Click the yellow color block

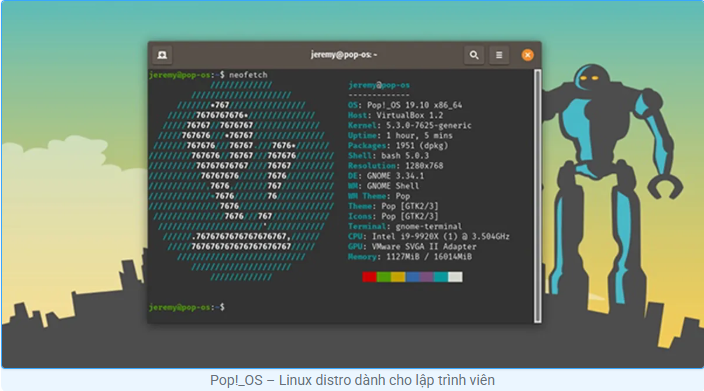click(x=398, y=277)
